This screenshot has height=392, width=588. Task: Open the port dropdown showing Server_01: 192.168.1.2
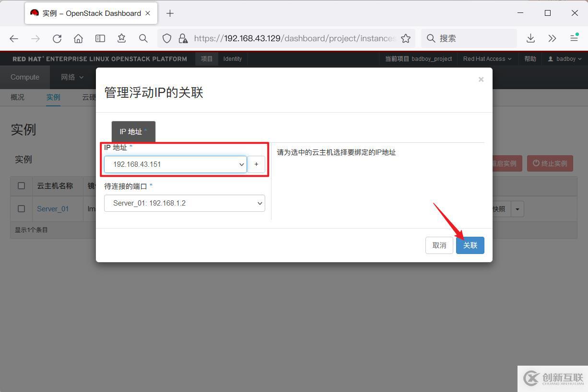[x=185, y=203]
